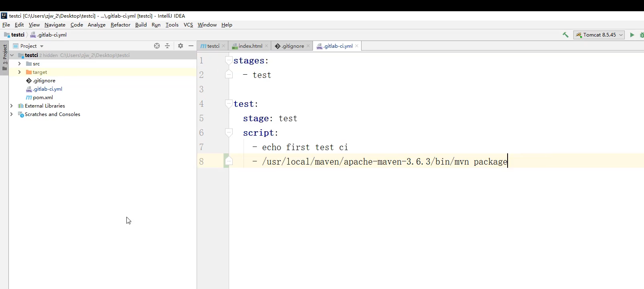Open the VCS menu
Screen dimensions: 644x289
tap(188, 25)
